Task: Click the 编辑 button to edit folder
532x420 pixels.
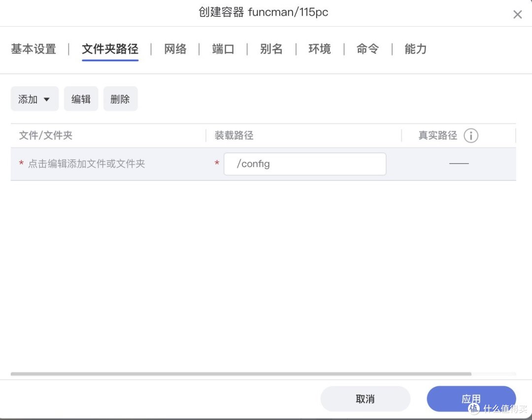Action: tap(81, 99)
